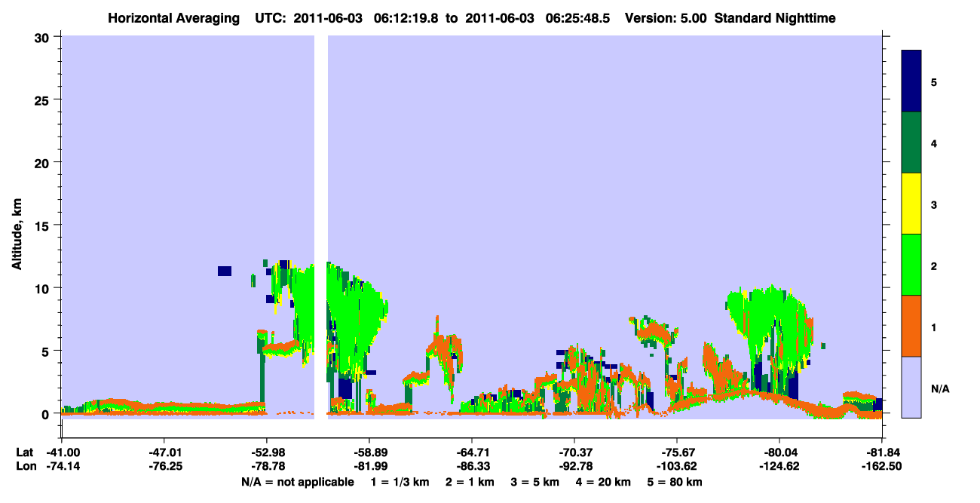The height and width of the screenshot is (503, 980).
Task: Click the dark green level 4 color band
Action: tap(911, 143)
